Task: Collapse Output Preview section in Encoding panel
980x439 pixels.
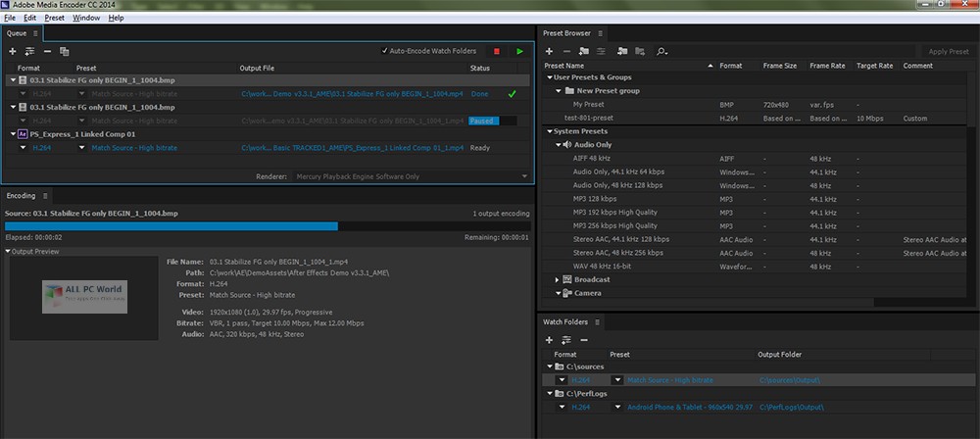Action: point(8,252)
